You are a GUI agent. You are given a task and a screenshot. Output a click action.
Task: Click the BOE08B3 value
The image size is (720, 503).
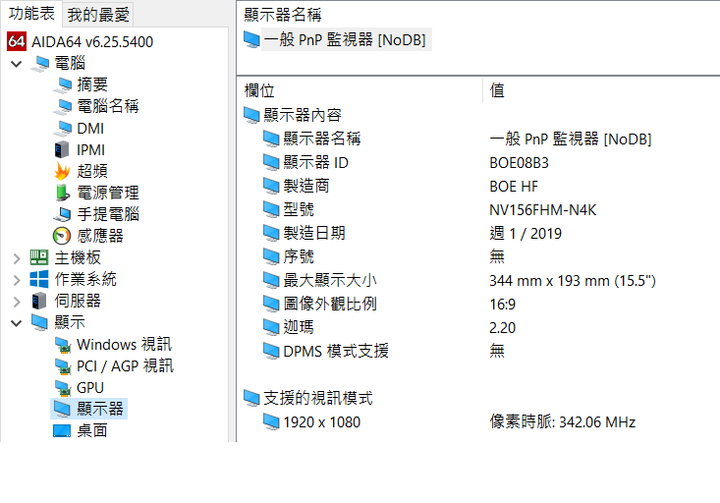pos(519,163)
